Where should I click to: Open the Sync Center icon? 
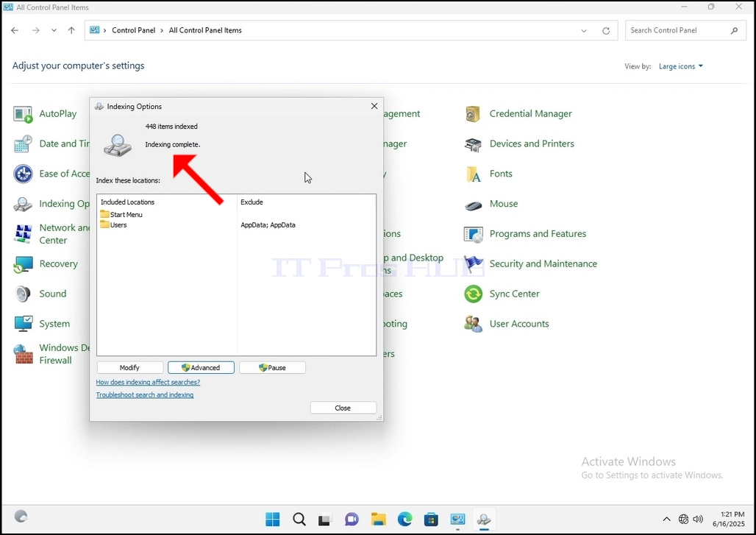coord(473,294)
